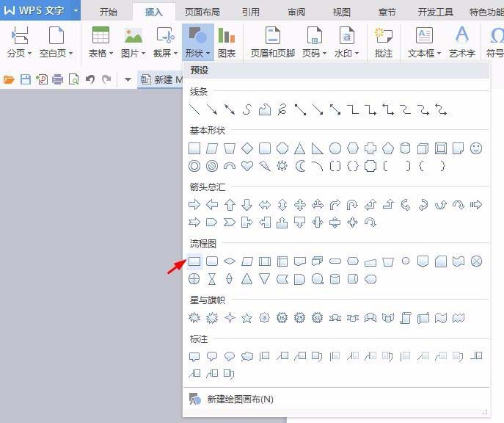Switch to the 视图 tab

(342, 12)
